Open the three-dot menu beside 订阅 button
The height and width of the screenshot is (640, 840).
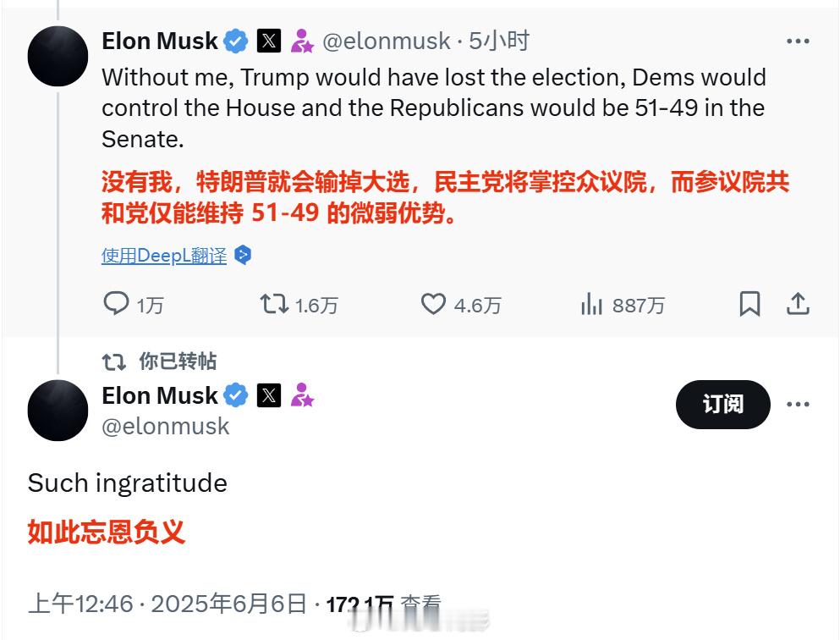(x=798, y=404)
